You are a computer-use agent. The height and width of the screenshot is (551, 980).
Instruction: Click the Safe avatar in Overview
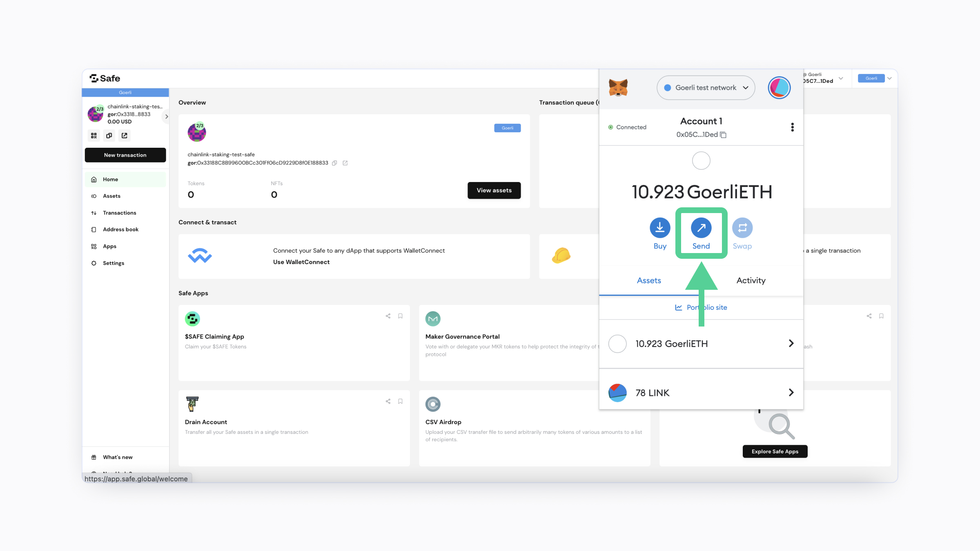(x=197, y=132)
